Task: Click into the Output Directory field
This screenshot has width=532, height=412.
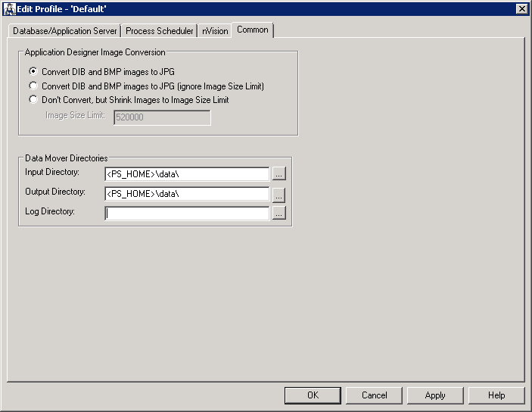Action: click(187, 194)
